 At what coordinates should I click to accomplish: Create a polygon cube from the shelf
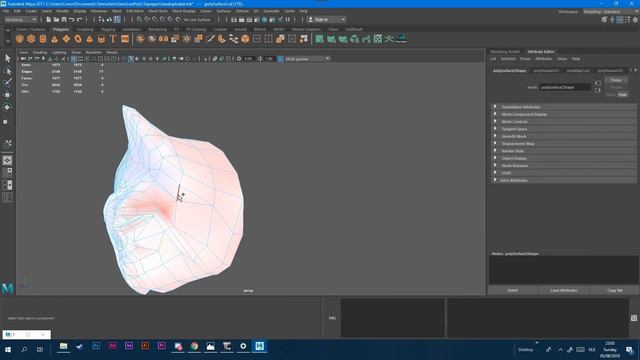(x=31, y=39)
